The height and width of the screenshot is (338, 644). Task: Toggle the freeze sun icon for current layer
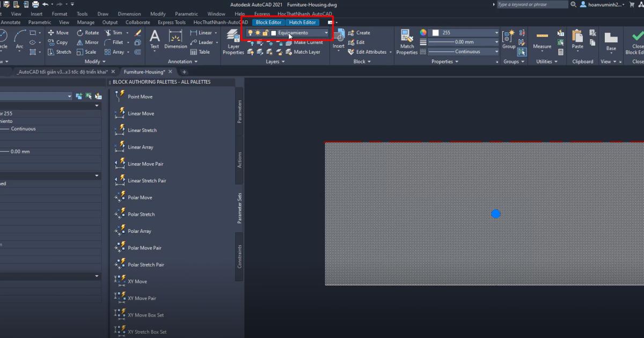tap(257, 33)
